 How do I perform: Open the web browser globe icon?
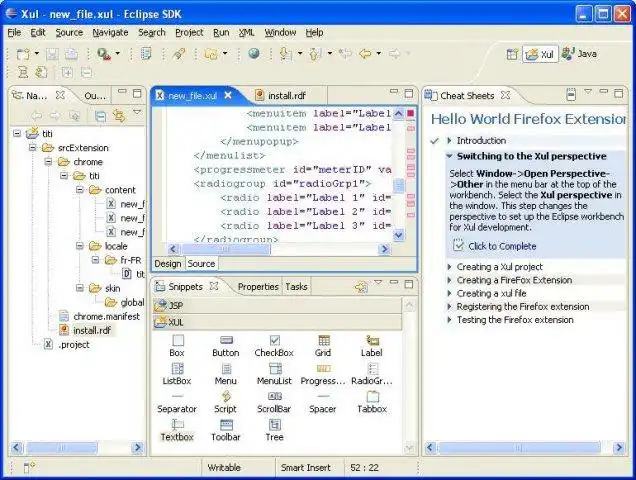tap(254, 54)
